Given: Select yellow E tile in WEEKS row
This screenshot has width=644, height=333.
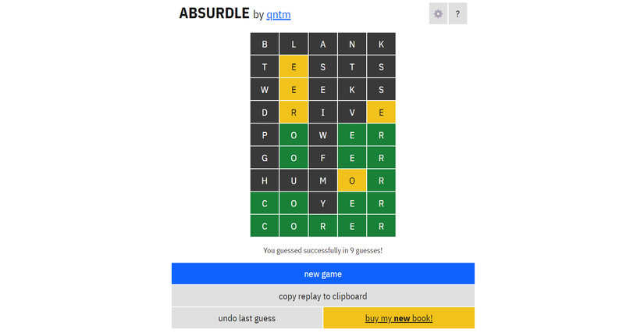Looking at the screenshot, I should click(x=294, y=90).
